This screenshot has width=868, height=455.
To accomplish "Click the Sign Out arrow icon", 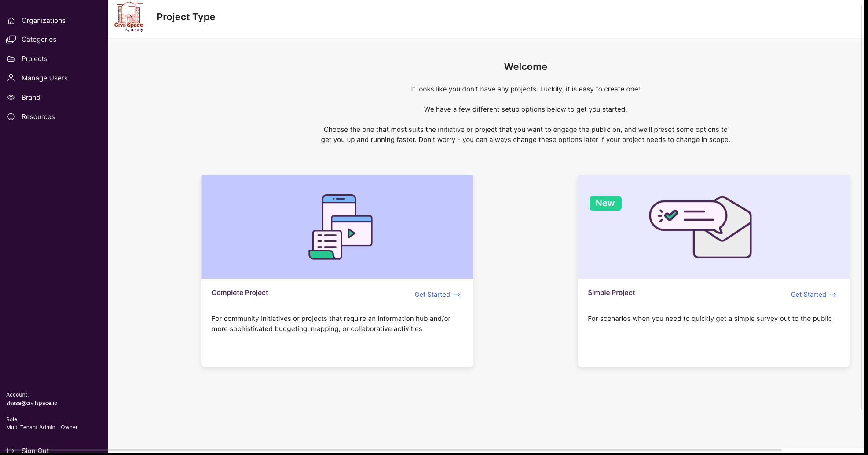I will [11, 450].
